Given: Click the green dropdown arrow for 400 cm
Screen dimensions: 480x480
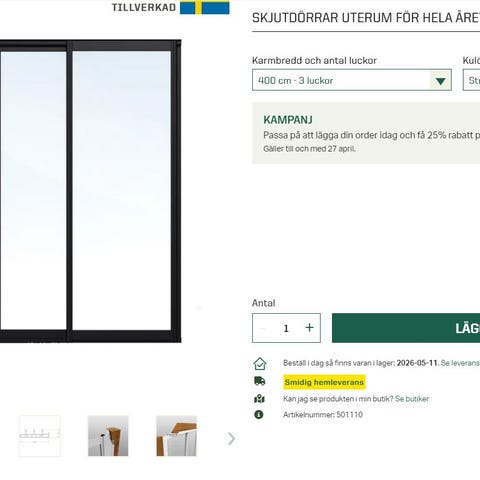Looking at the screenshot, I should (441, 81).
